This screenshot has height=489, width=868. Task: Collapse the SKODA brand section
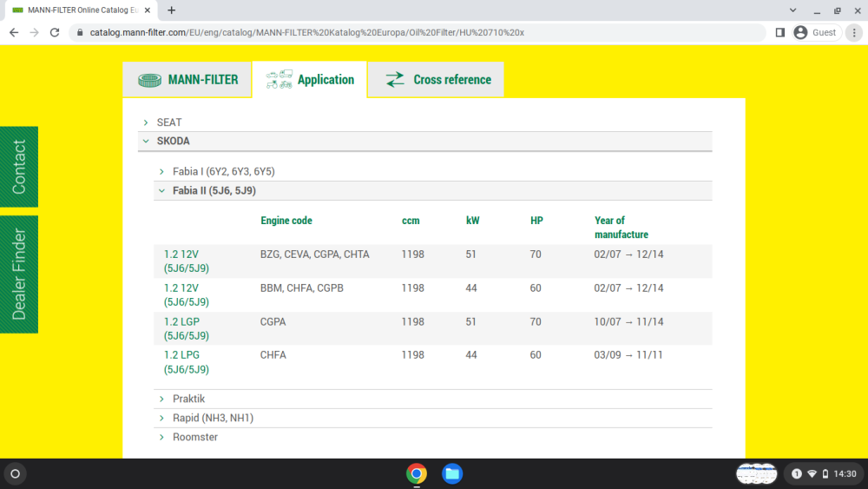[x=424, y=142]
